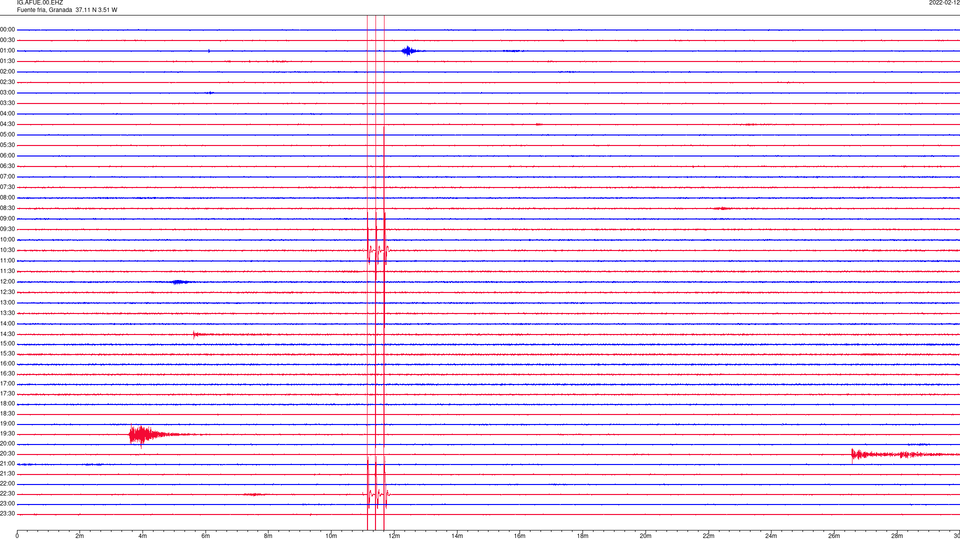Select the 01:30 trace time label
The width and height of the screenshot is (960, 540).
[8, 61]
